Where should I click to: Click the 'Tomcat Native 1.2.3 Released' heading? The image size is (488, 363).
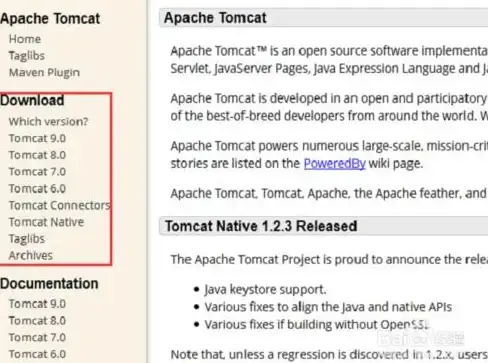pyautogui.click(x=261, y=226)
